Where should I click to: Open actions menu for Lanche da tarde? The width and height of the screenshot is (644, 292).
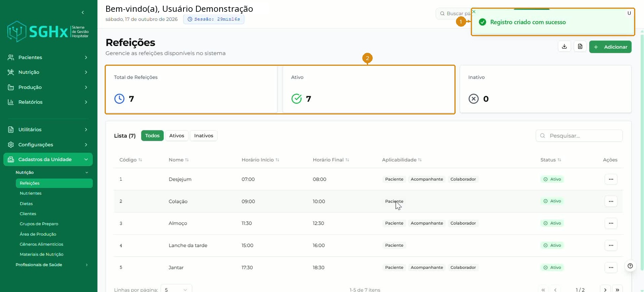[611, 245]
